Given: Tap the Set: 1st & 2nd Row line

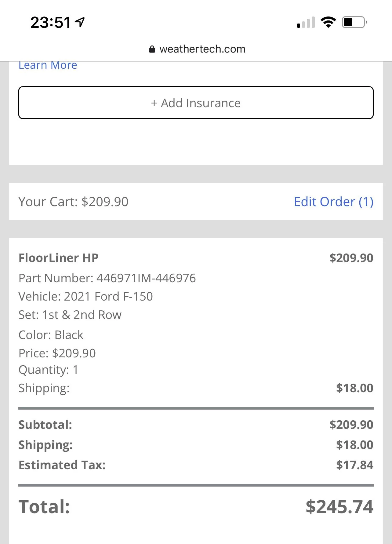Looking at the screenshot, I should click(70, 315).
